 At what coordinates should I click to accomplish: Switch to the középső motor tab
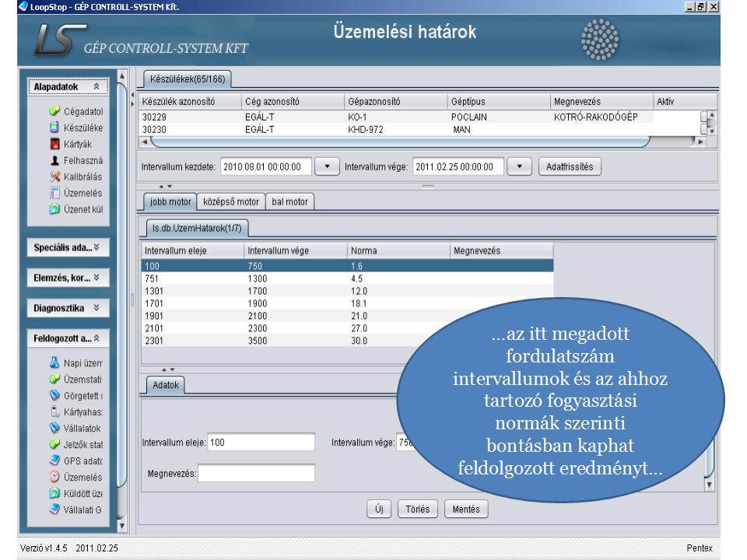coord(230,202)
